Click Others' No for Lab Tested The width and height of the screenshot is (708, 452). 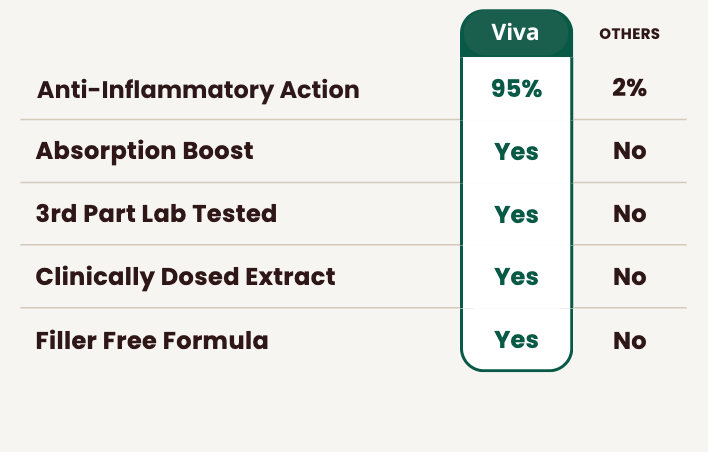(x=629, y=214)
